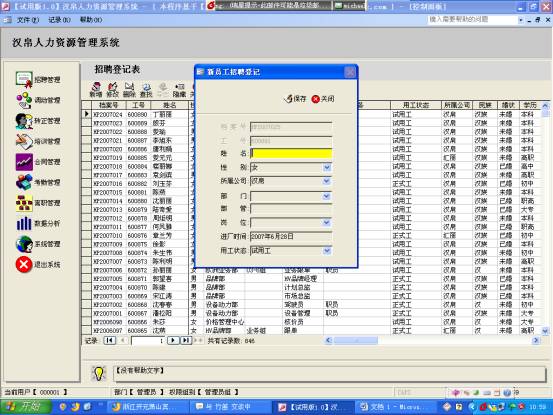
Task: Expand the 岗位 dropdown in dialog
Action: (x=327, y=222)
